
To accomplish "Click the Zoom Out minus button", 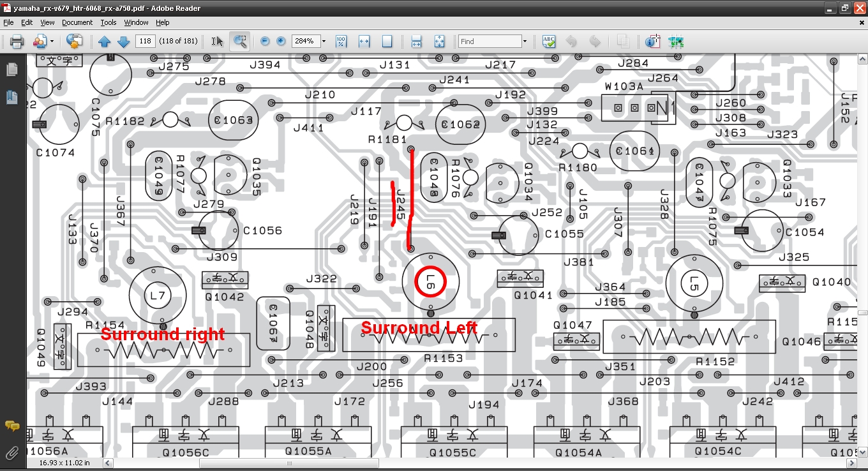I will [x=265, y=41].
